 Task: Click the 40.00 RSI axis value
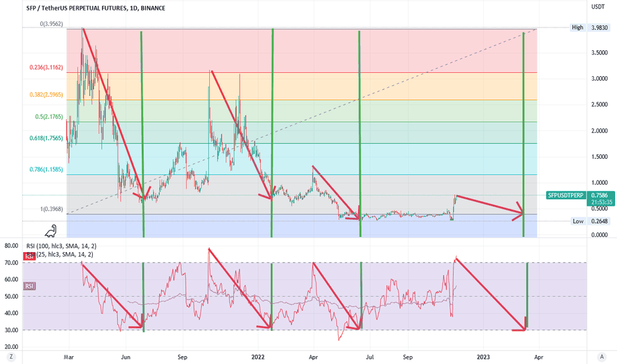pyautogui.click(x=11, y=313)
